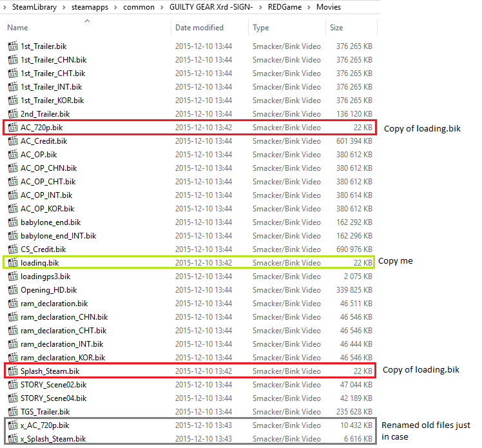Click the AC_OP_INT.bik file icon
The height and width of the screenshot is (448, 482).
click(13, 195)
